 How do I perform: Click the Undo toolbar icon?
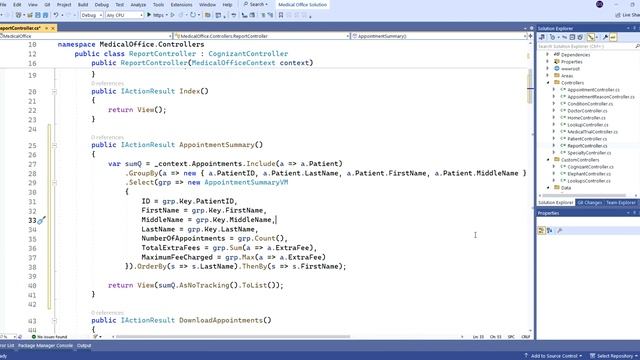pos(56,15)
